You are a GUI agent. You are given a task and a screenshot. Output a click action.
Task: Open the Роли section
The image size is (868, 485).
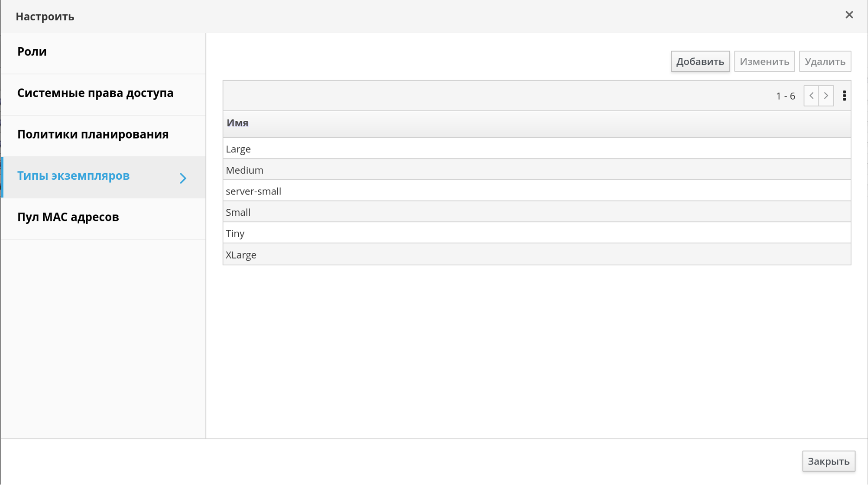click(x=32, y=51)
